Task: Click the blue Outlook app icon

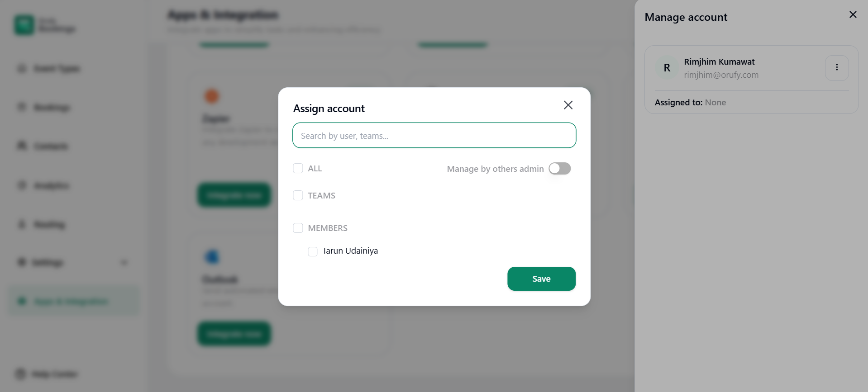Action: point(212,257)
